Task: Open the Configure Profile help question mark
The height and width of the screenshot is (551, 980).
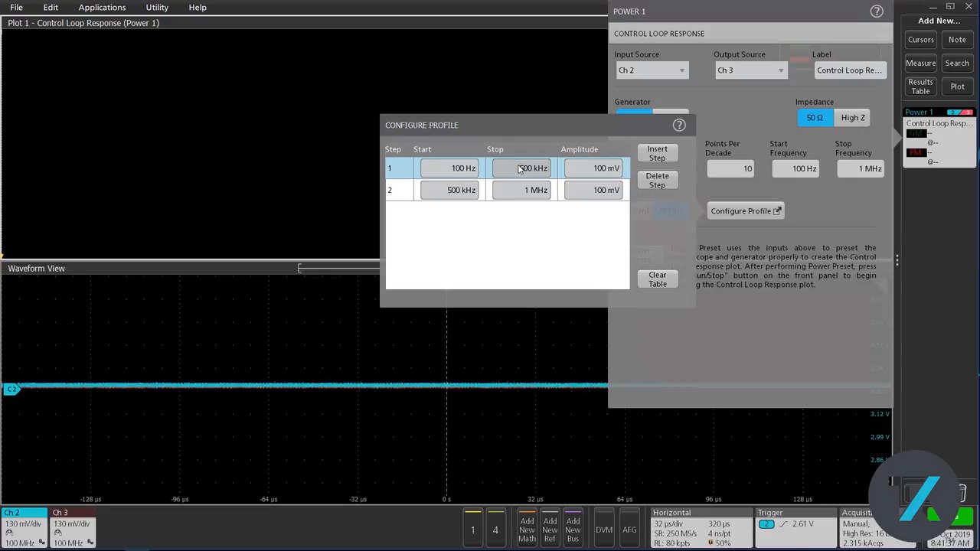Action: (678, 125)
